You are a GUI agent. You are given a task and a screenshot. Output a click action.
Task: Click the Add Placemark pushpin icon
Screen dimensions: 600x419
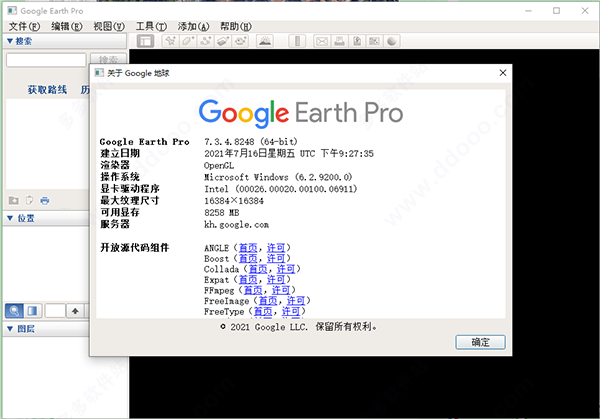(x=171, y=41)
